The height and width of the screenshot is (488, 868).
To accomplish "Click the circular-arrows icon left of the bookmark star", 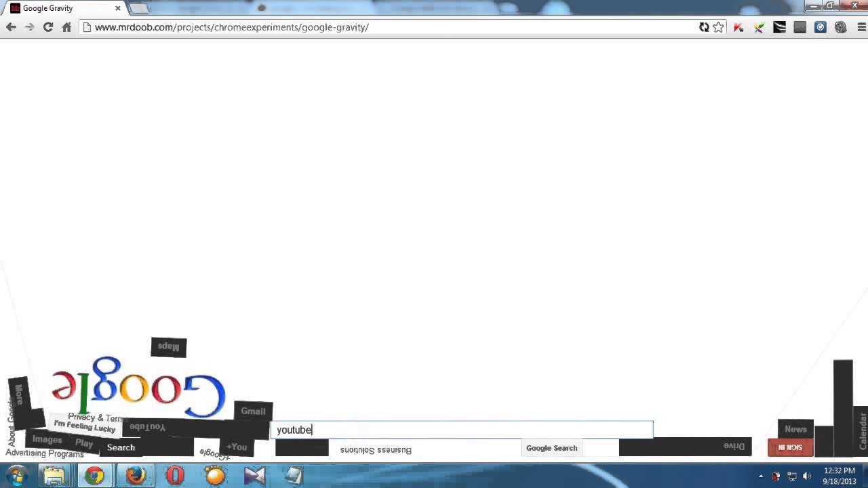I will point(704,27).
